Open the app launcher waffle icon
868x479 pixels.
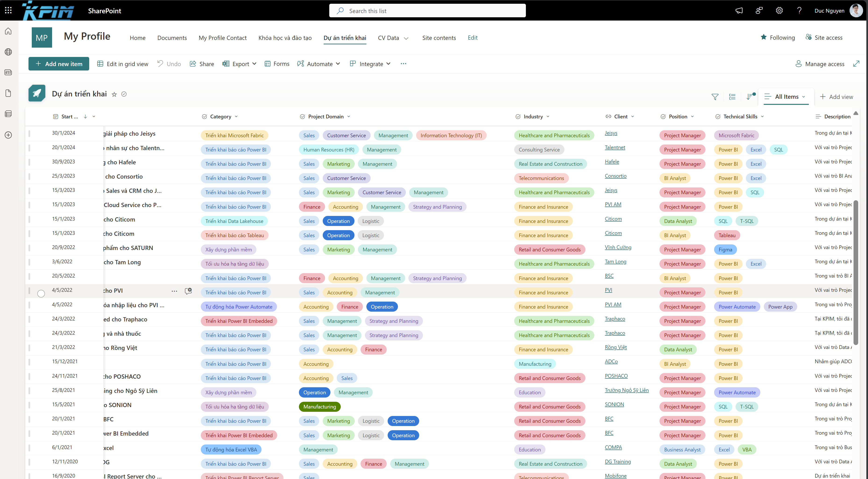point(8,11)
